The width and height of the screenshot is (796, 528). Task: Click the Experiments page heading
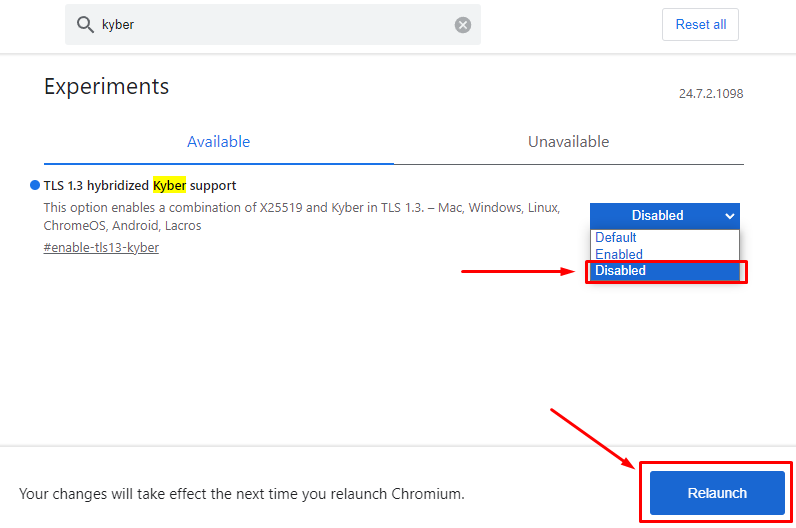[x=107, y=86]
